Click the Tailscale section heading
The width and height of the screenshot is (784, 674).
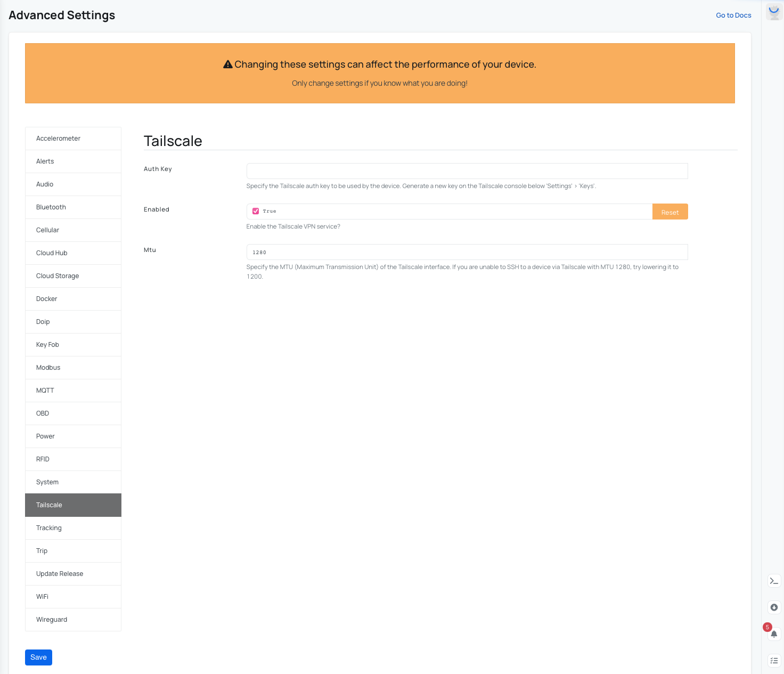point(173,141)
